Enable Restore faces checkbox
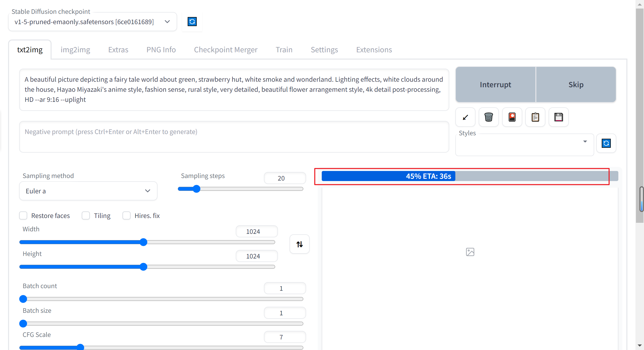Screen dimensions: 644x350 click(x=23, y=215)
